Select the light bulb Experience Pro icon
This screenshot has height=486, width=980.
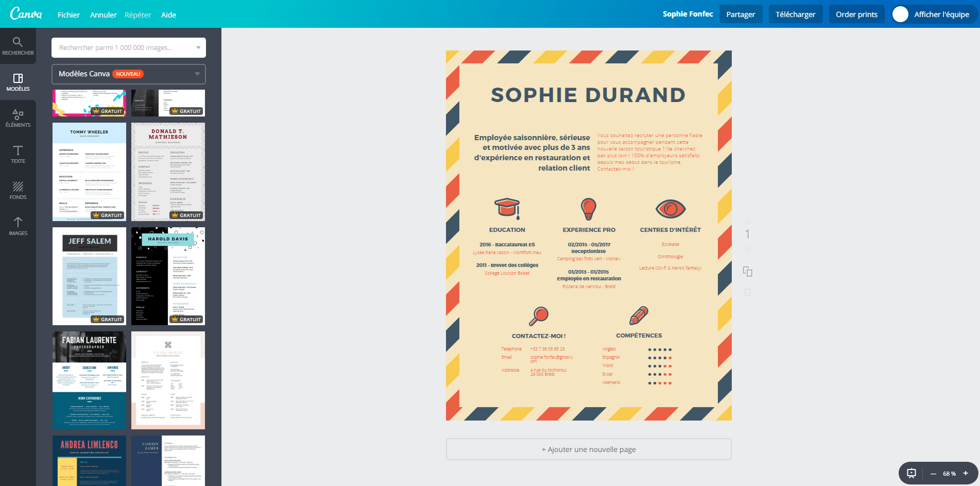(589, 209)
